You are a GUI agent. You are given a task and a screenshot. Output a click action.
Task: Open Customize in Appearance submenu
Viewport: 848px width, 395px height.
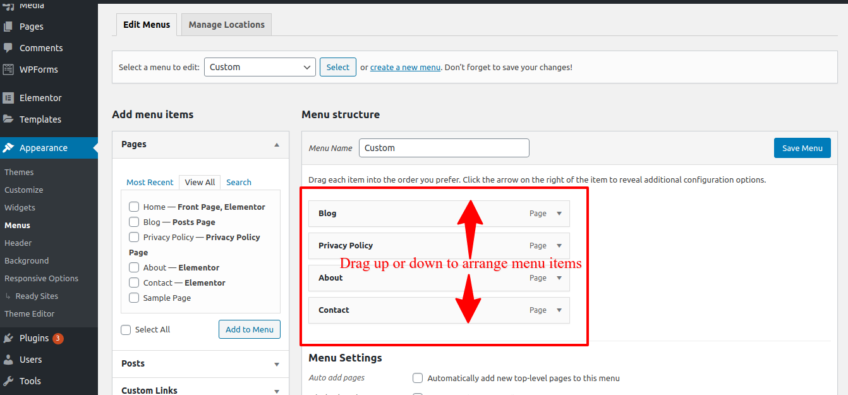click(24, 190)
